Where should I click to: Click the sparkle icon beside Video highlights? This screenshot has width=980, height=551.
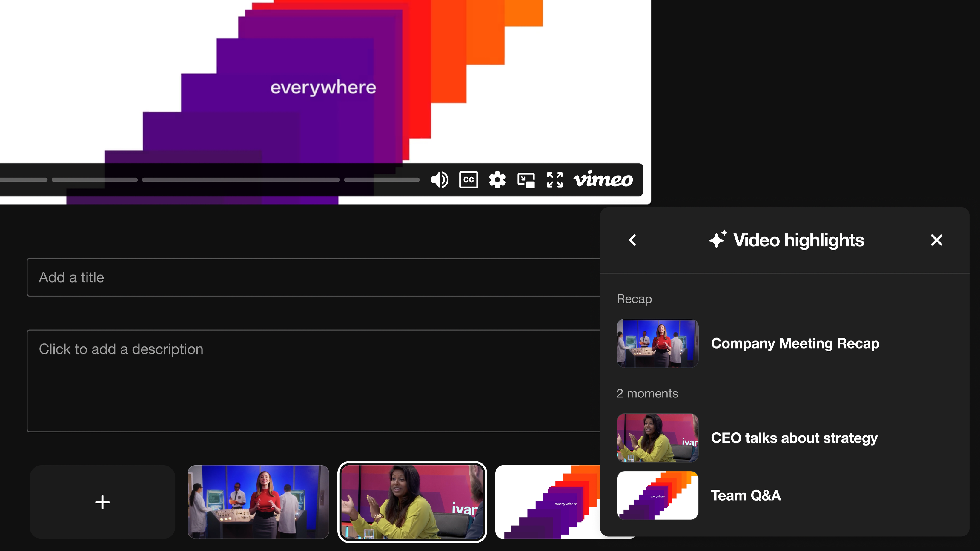coord(718,240)
